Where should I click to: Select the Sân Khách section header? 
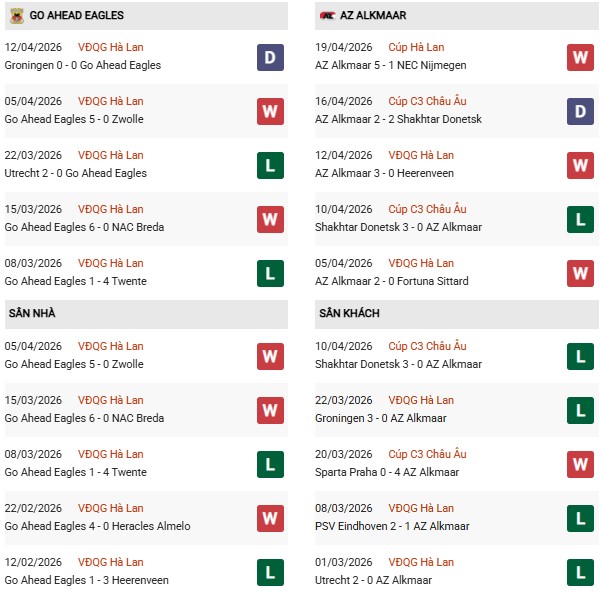pyautogui.click(x=349, y=313)
